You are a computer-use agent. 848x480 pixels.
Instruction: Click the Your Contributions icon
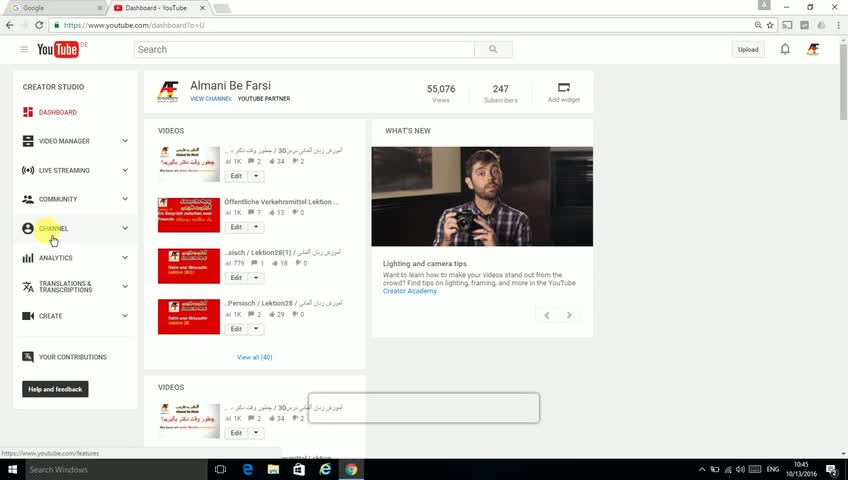coord(28,357)
